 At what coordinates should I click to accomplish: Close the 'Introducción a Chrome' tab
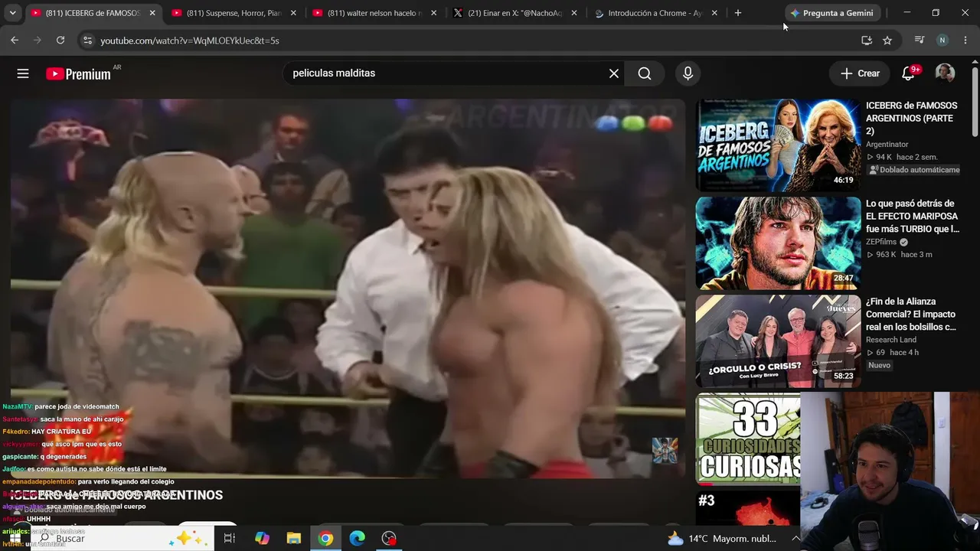(x=714, y=13)
